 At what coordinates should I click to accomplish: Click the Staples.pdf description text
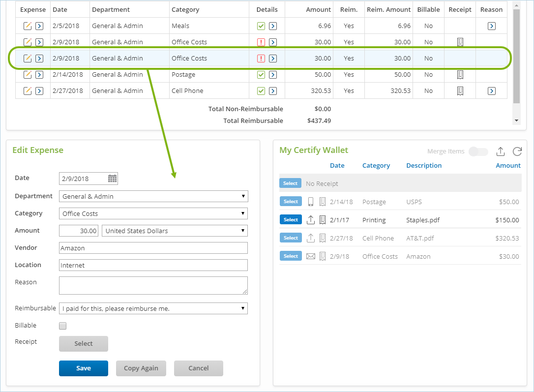click(423, 220)
